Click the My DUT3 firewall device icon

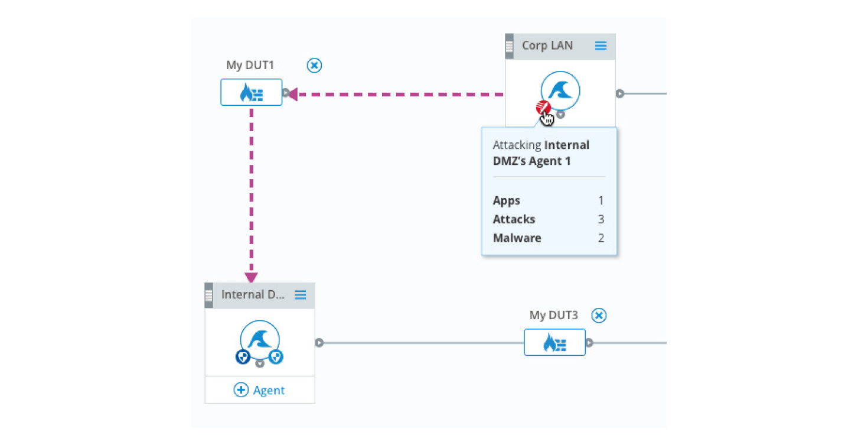click(x=554, y=342)
